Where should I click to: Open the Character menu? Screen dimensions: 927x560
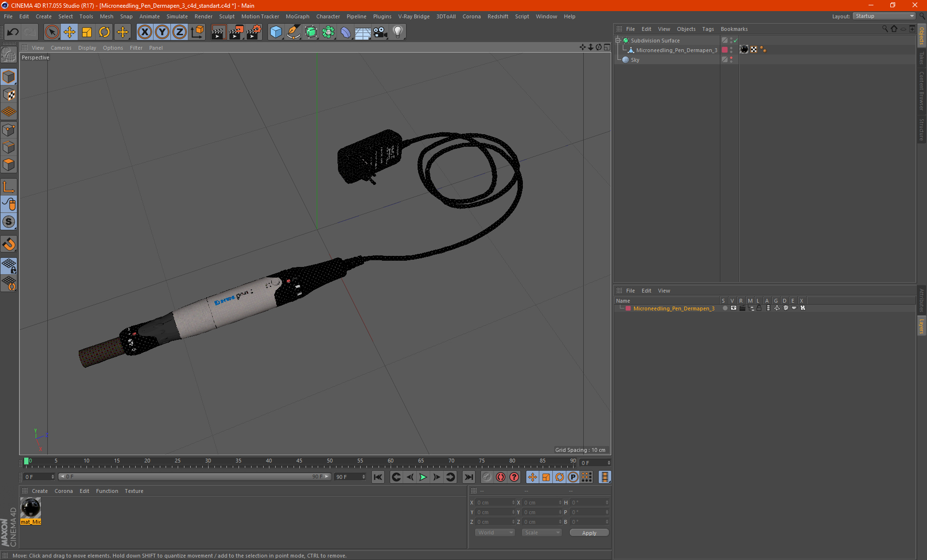(x=328, y=16)
